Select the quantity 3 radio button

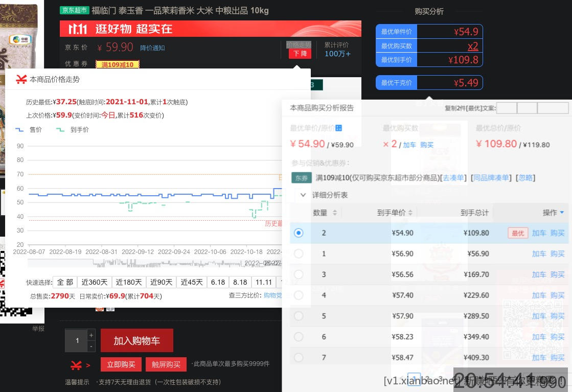(299, 274)
